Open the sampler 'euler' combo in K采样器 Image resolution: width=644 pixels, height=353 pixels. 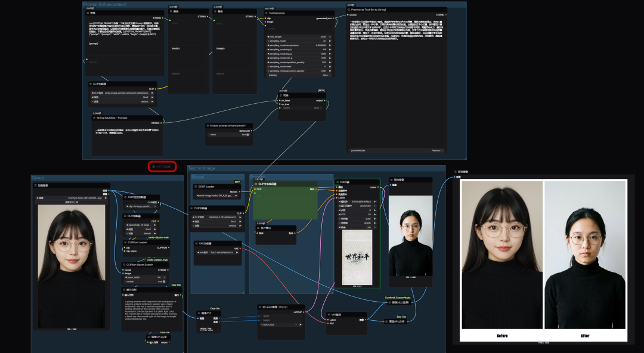coord(357,219)
